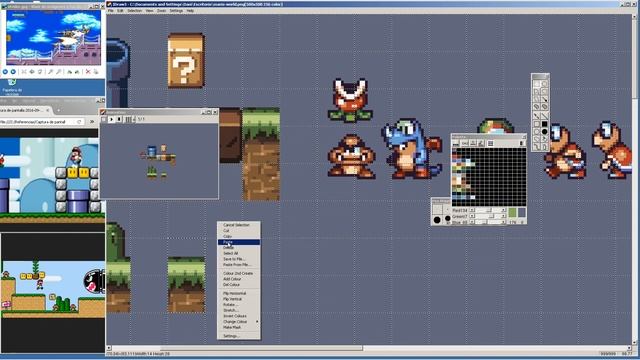This screenshot has height=360, width=640.
Task: Choose Cancel Selection in the context menu
Action: coord(239,225)
